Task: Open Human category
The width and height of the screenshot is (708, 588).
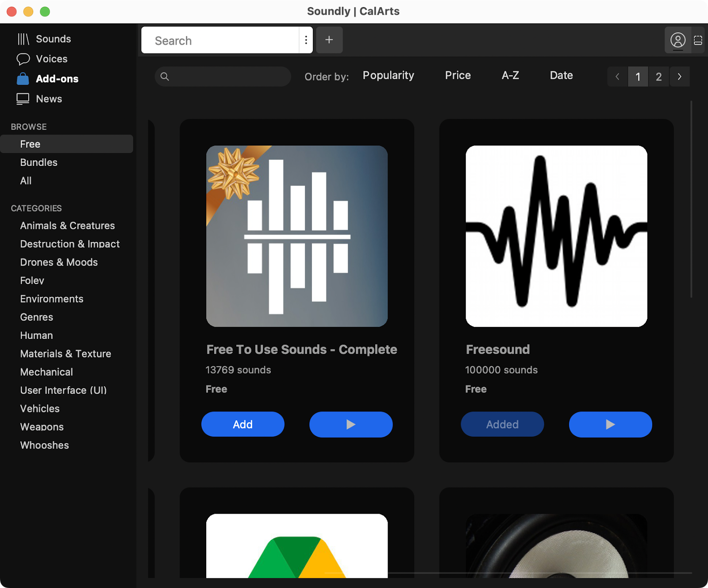Action: click(36, 335)
